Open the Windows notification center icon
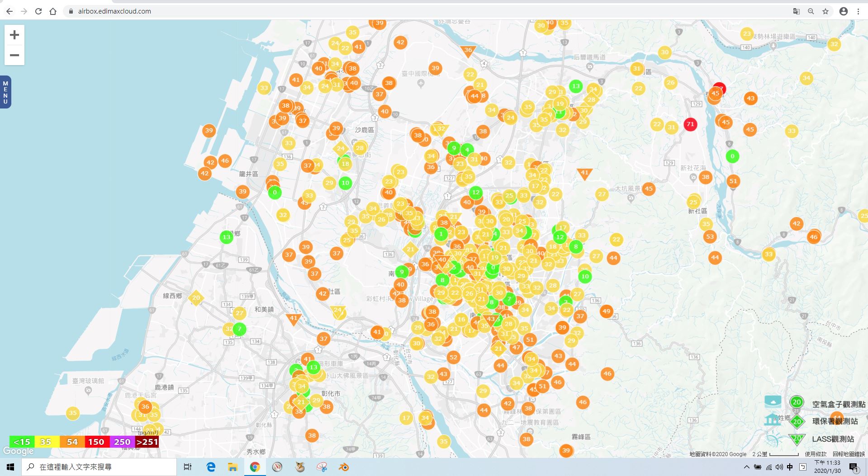Screen dimensions: 868x476 click(x=854, y=467)
